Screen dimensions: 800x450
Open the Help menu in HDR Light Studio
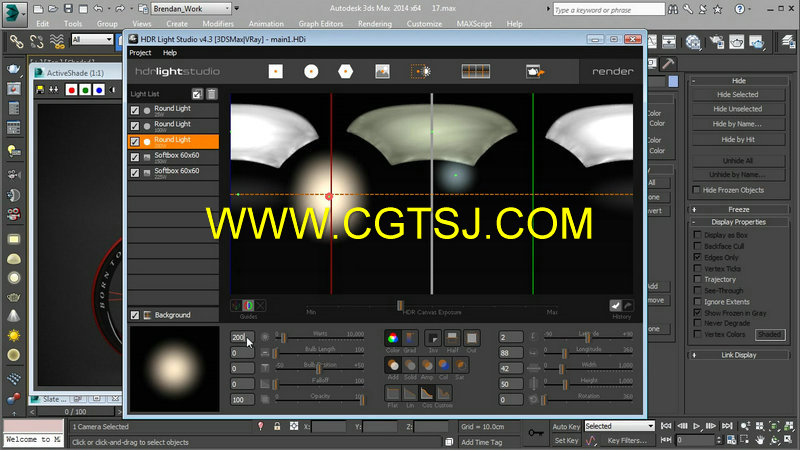(x=170, y=53)
